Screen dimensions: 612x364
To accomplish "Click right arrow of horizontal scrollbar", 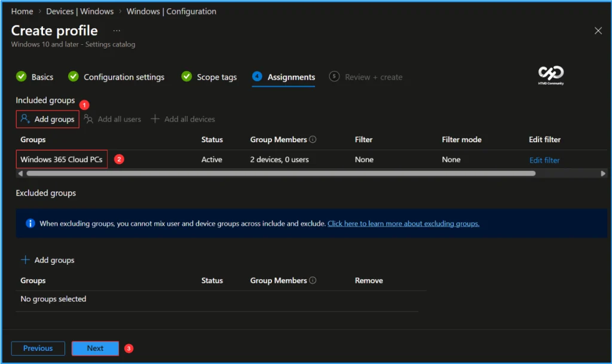I will click(603, 173).
